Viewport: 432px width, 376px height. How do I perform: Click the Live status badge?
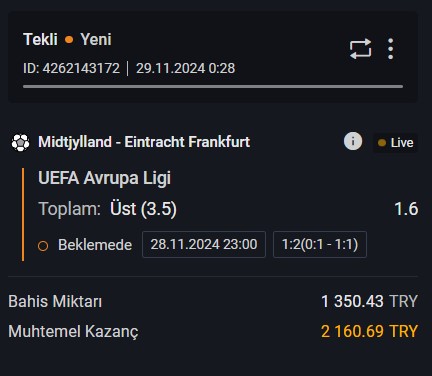[395, 143]
